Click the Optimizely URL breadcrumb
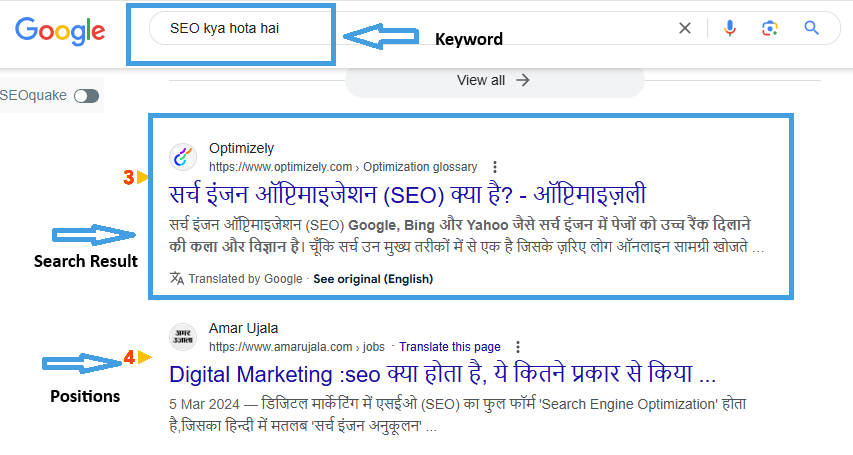Image resolution: width=853 pixels, height=455 pixels. pos(343,167)
